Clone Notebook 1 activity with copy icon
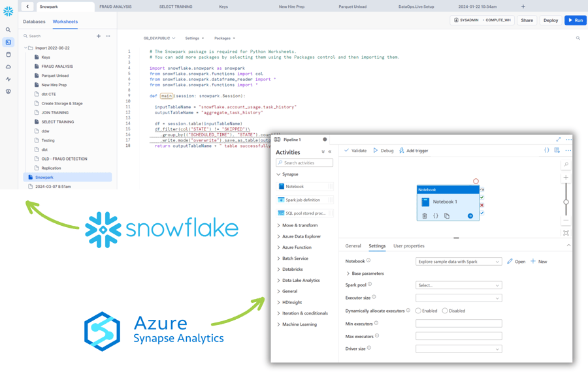 click(447, 216)
